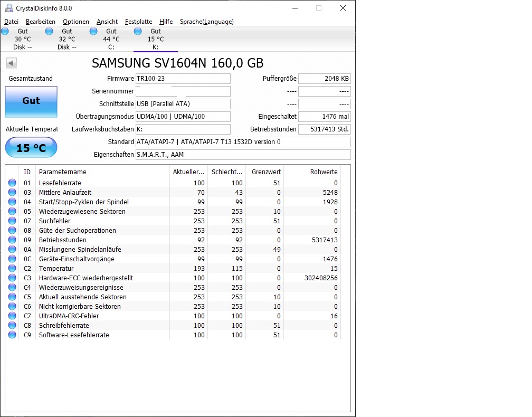The width and height of the screenshot is (532, 417).
Task: Open the Bearbeiten menu
Action: click(x=40, y=22)
